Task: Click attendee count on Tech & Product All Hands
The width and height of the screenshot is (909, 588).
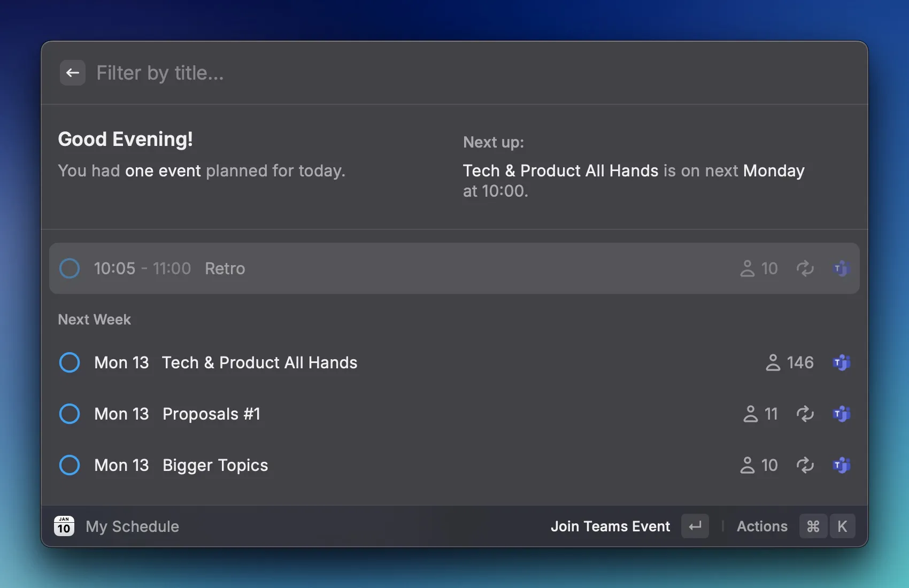Action: click(x=790, y=362)
